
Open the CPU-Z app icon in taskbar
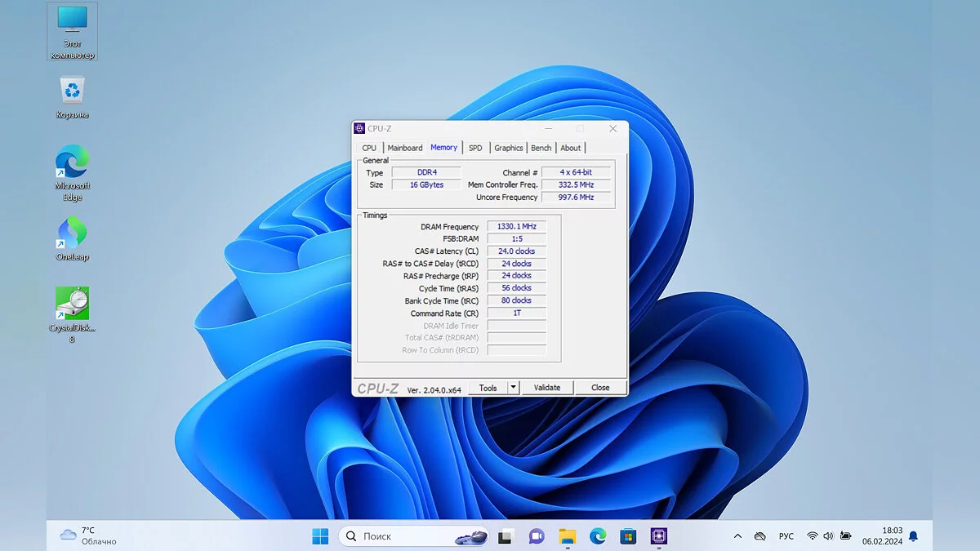click(658, 536)
